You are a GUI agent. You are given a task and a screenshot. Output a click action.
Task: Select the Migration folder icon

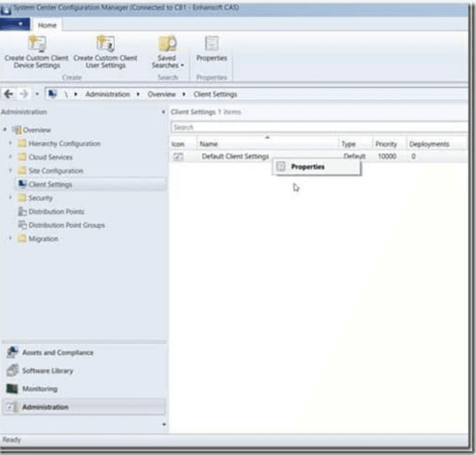point(22,239)
